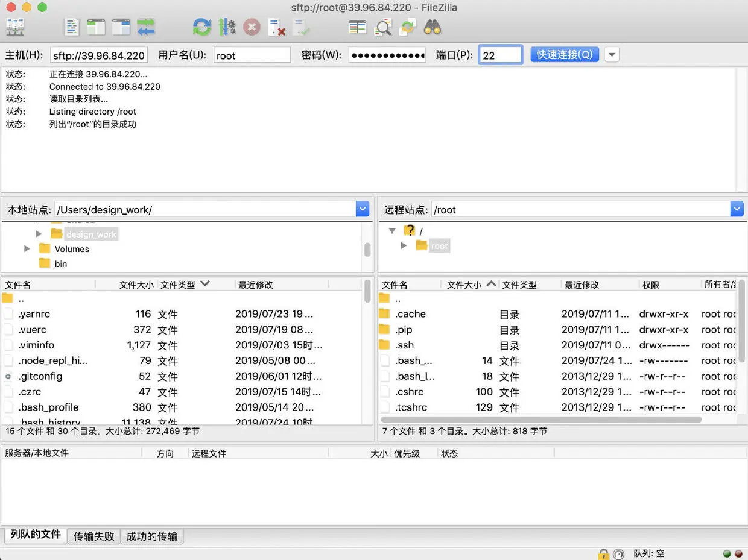
Task: Click the 主机 host input field
Action: [99, 55]
